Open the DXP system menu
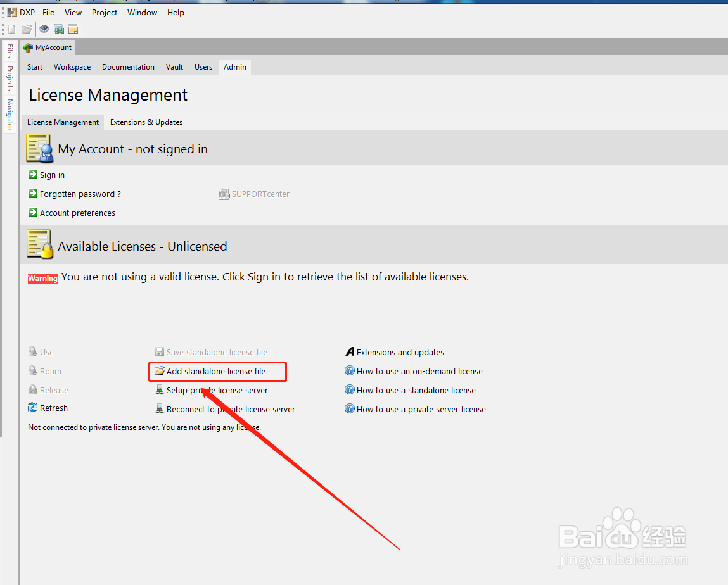The image size is (728, 585). [x=22, y=13]
